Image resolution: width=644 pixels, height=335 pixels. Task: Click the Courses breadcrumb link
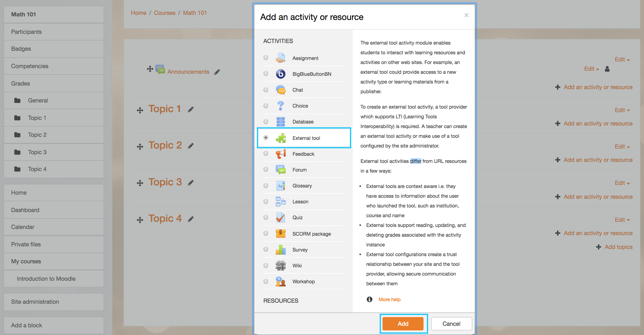click(165, 13)
